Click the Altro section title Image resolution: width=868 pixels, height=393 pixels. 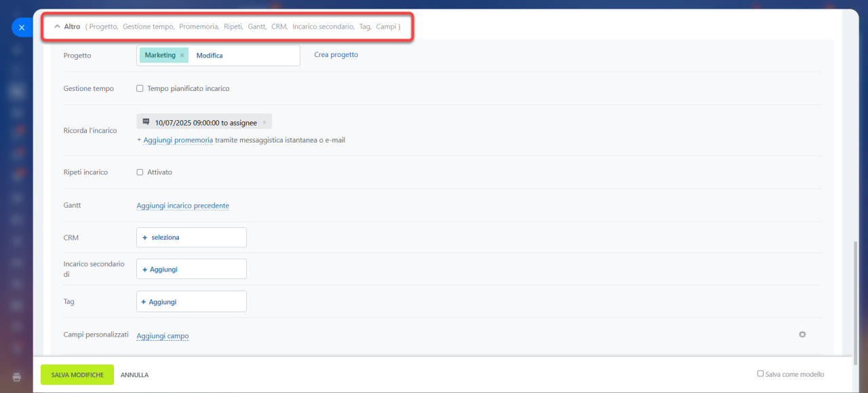coord(72,27)
